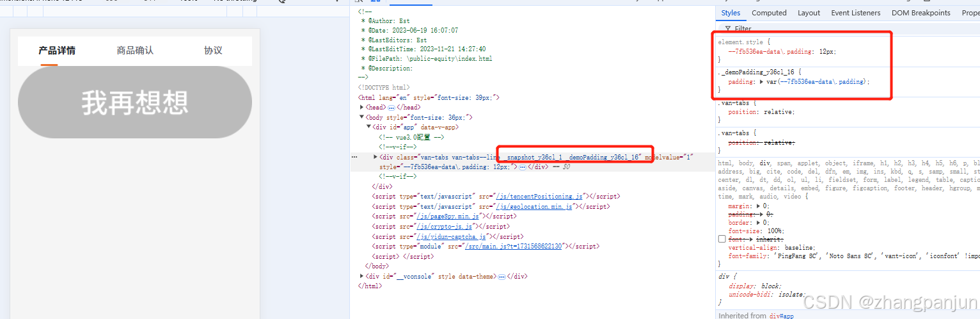Expand the border shorthand property arrow
The image size is (980, 319).
[x=758, y=222]
